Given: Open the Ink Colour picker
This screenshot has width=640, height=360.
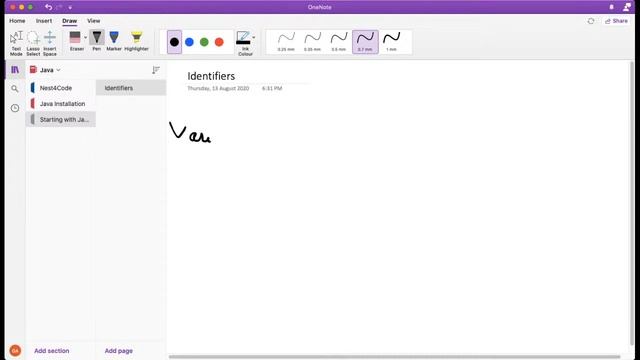Looking at the screenshot, I should (244, 43).
